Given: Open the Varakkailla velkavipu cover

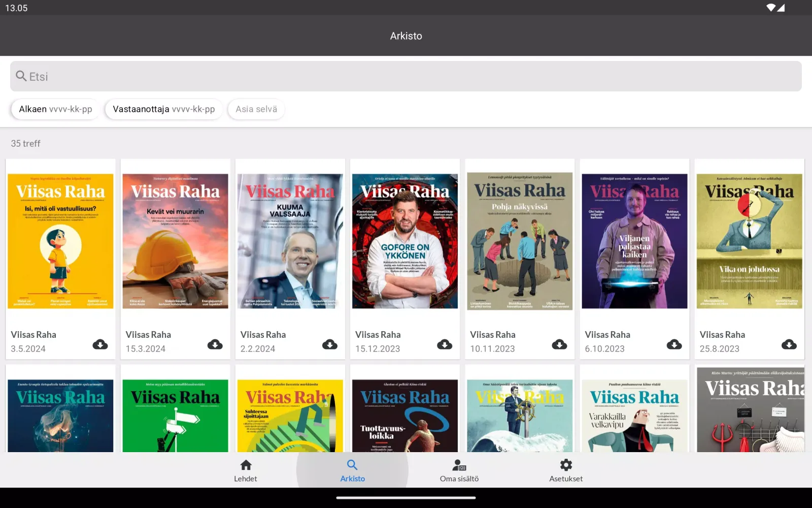Looking at the screenshot, I should point(634,416).
